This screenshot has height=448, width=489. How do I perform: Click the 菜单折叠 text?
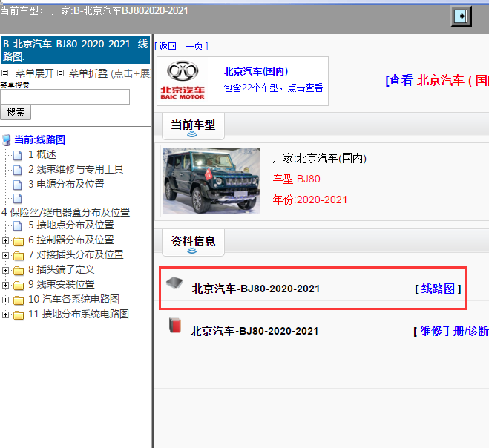pyautogui.click(x=88, y=73)
